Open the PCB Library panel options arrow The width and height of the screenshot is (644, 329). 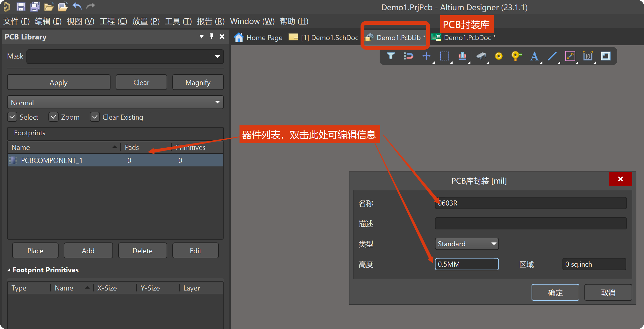point(202,36)
